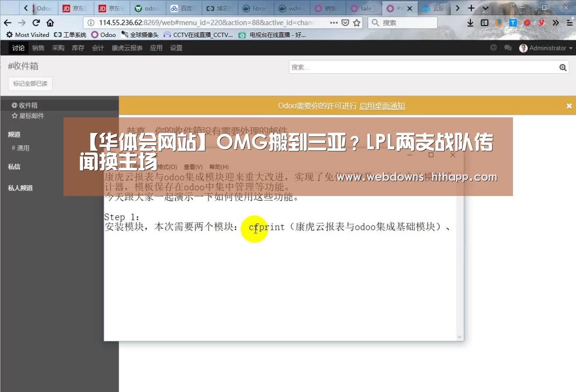Switch to the 域名 tab
Viewport: 576px width, 392px height.
[220, 8]
